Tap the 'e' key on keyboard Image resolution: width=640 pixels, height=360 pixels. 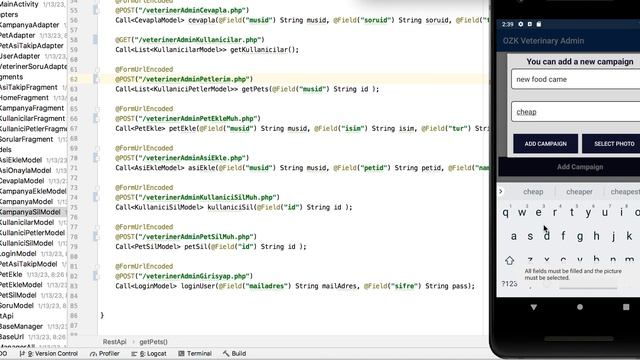538,212
